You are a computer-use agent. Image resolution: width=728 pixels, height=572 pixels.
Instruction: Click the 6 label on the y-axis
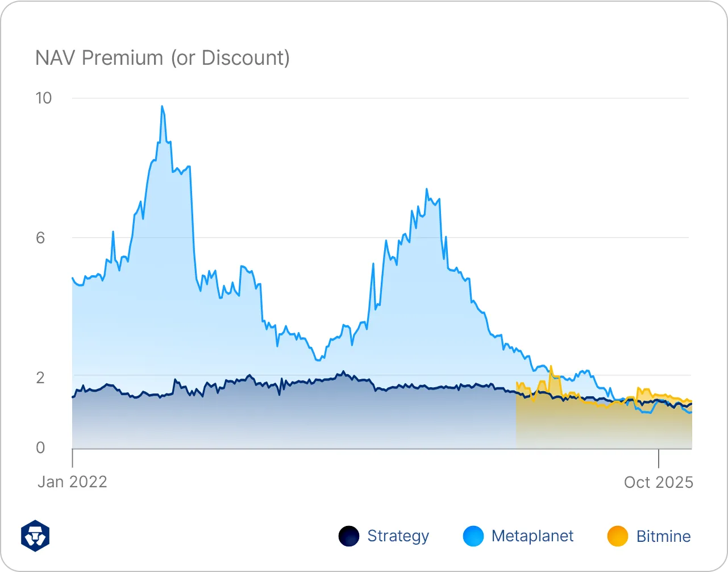pyautogui.click(x=40, y=238)
